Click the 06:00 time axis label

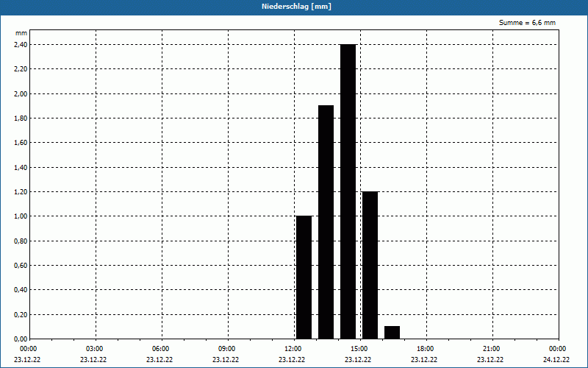[x=161, y=349]
